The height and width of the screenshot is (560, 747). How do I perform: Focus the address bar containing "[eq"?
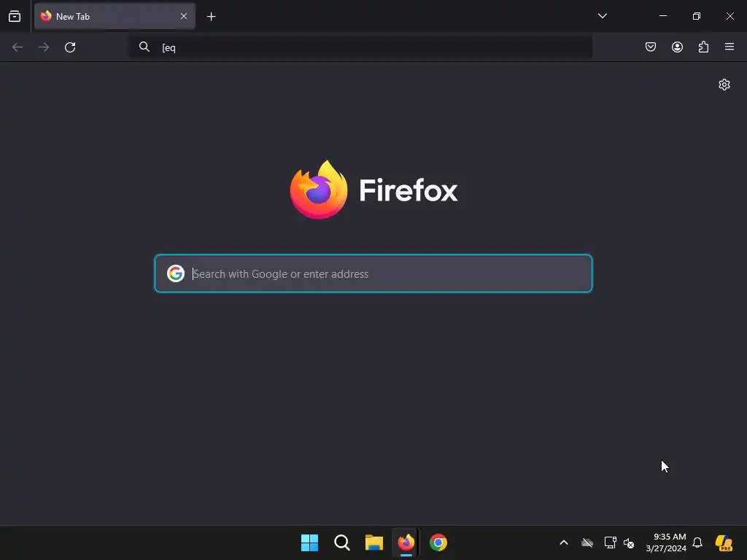click(x=360, y=47)
